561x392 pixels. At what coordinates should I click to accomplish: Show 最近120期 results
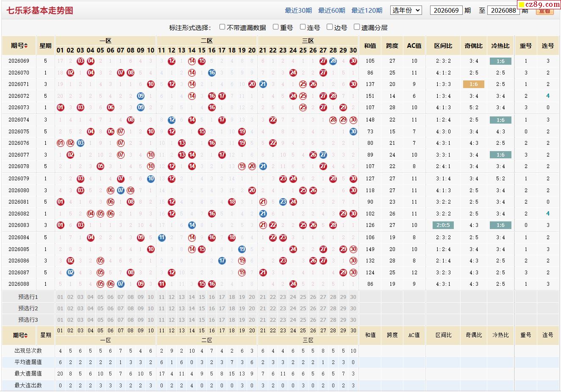(367, 11)
